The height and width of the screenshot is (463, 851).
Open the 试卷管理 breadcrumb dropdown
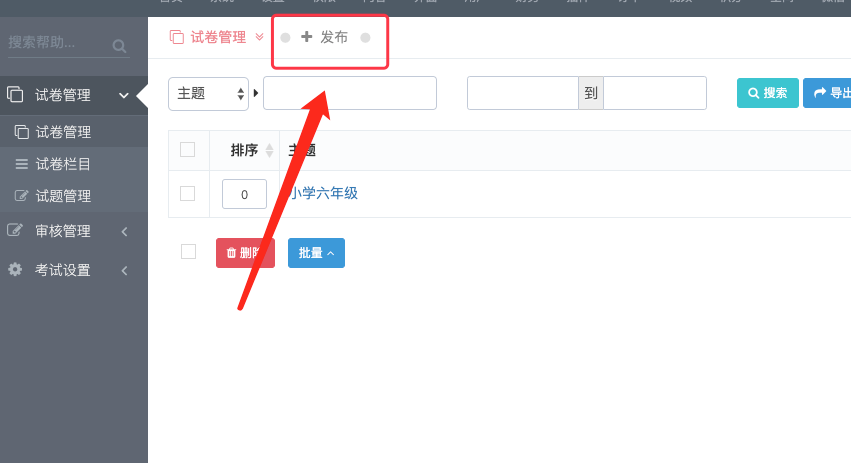pos(259,37)
